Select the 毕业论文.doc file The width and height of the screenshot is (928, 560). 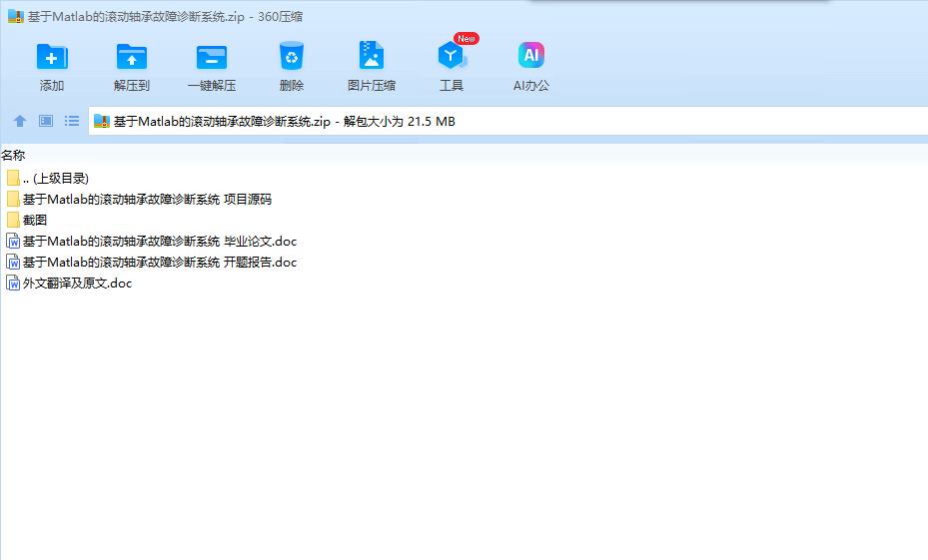[x=152, y=242]
